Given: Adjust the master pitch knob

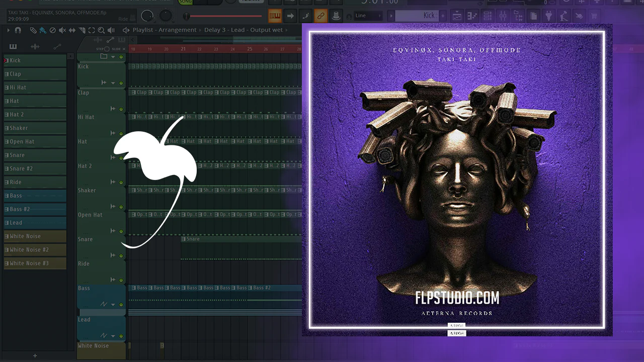Looking at the screenshot, I should point(166,16).
